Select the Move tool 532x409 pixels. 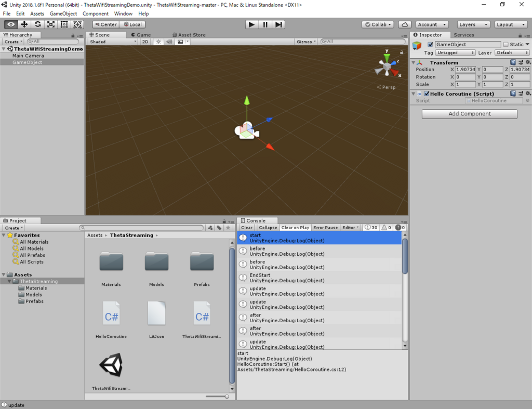click(24, 24)
